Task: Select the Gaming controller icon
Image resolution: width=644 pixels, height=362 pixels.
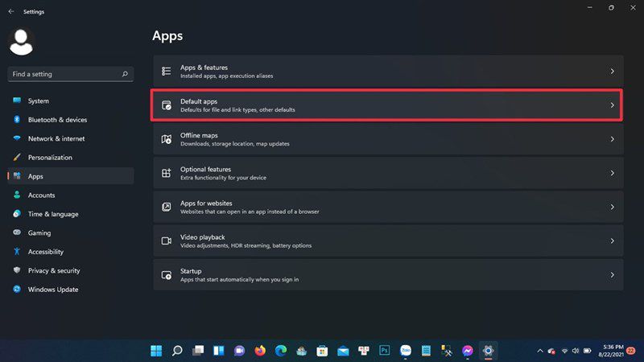Action: click(17, 232)
